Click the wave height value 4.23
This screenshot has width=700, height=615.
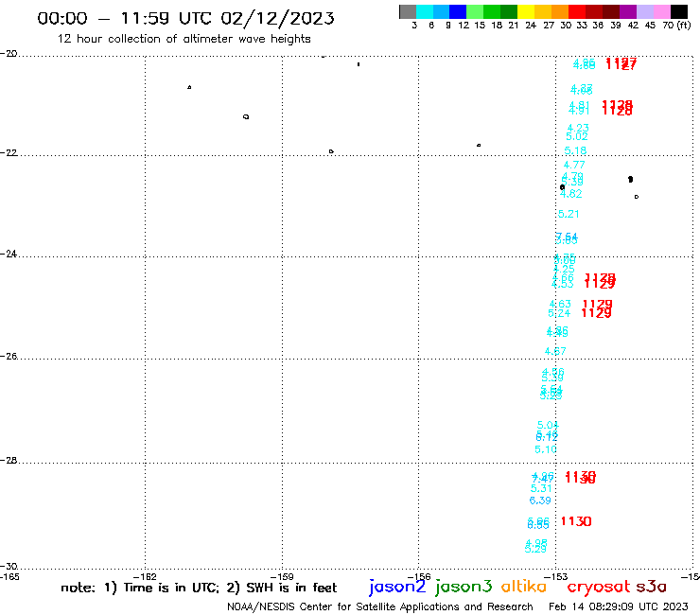pyautogui.click(x=578, y=128)
